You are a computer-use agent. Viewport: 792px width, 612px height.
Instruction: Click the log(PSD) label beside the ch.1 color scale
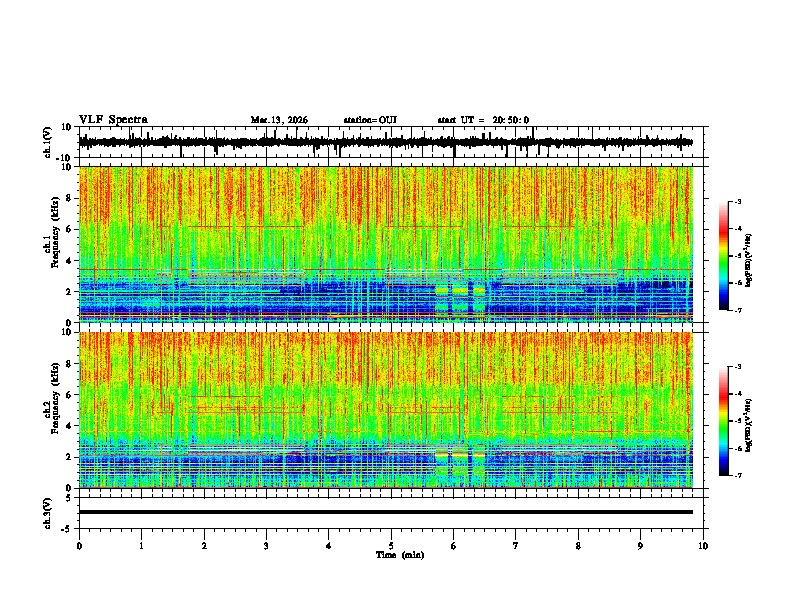pos(749,260)
